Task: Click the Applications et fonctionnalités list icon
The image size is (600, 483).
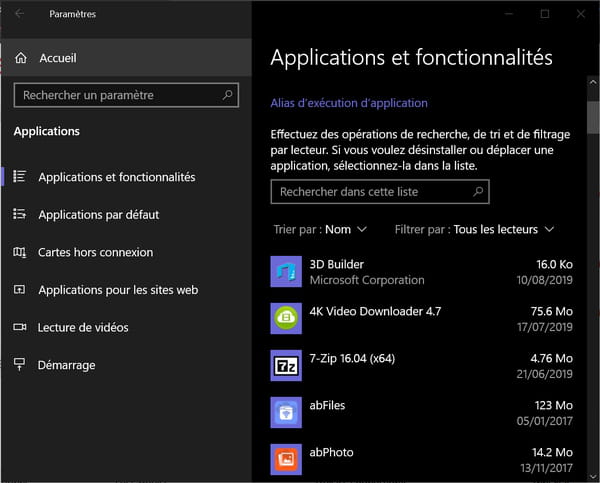Action: click(x=20, y=176)
